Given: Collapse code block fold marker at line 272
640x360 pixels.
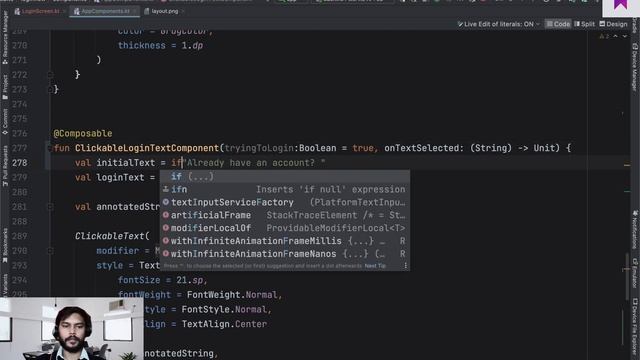Looking at the screenshot, I should 50,75.
